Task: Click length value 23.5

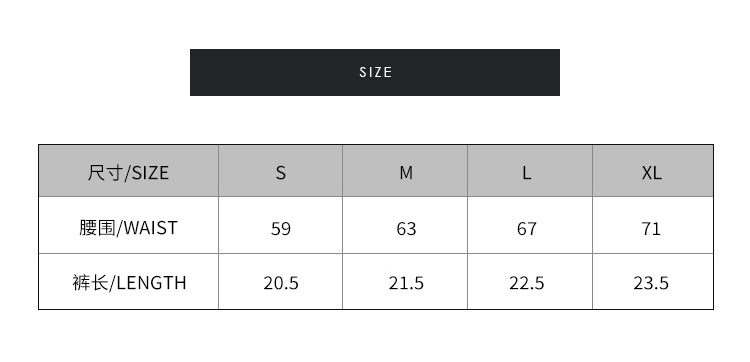Action: (x=651, y=283)
